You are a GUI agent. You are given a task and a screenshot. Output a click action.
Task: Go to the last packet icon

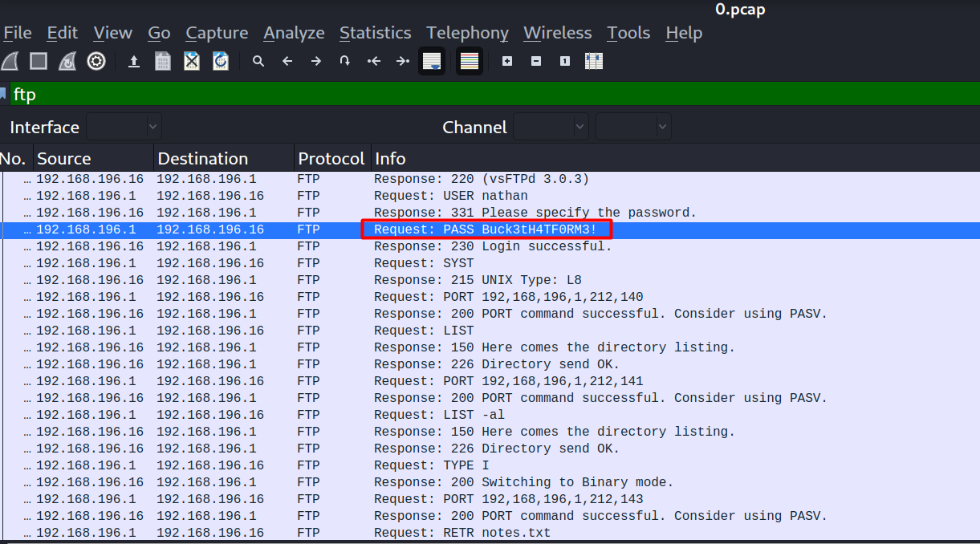tap(403, 61)
